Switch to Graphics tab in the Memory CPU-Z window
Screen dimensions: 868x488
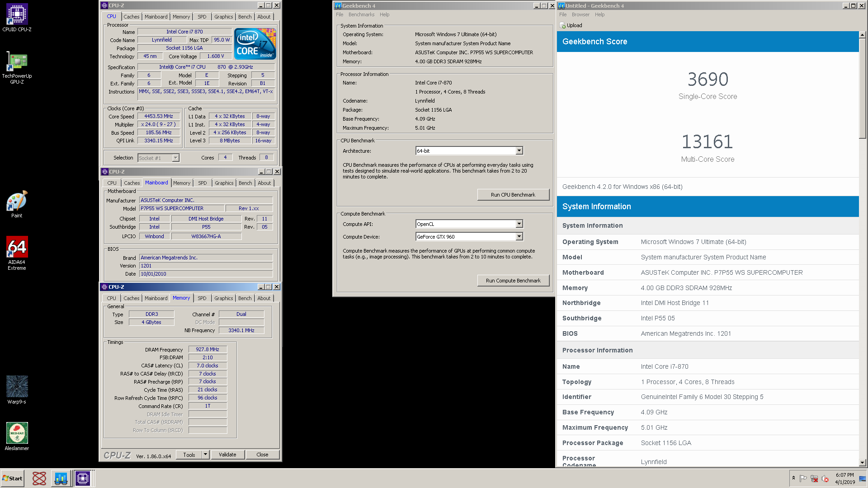click(x=224, y=298)
